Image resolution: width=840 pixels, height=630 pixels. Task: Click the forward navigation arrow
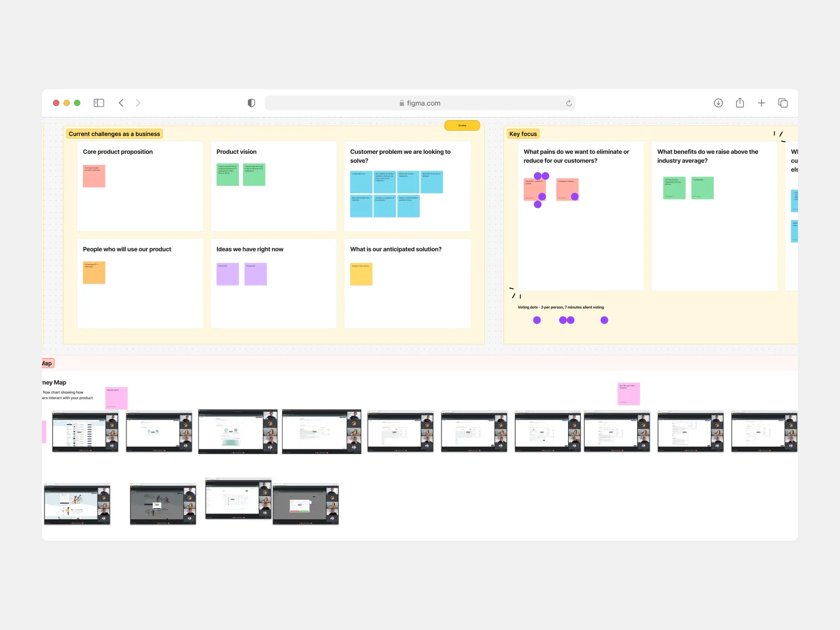tap(138, 103)
